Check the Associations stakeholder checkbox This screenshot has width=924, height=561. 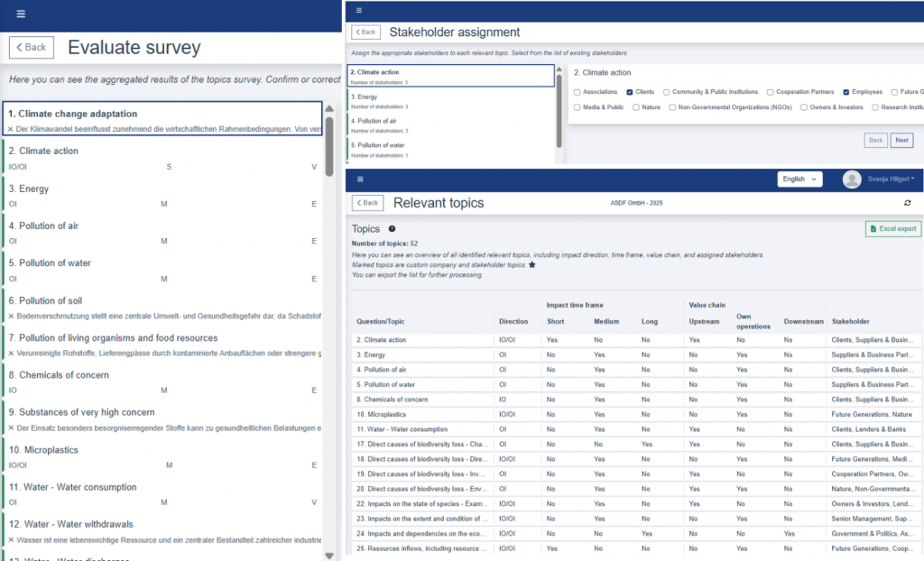[x=577, y=92]
